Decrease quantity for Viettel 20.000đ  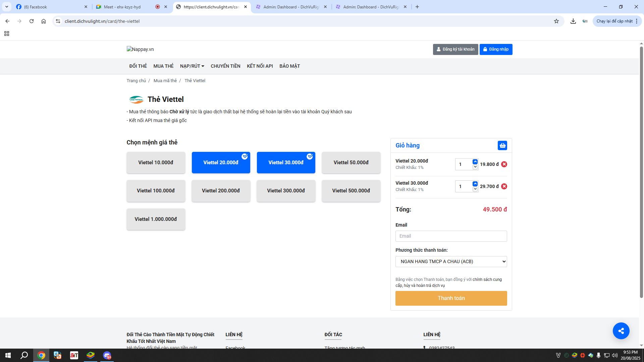(x=475, y=167)
